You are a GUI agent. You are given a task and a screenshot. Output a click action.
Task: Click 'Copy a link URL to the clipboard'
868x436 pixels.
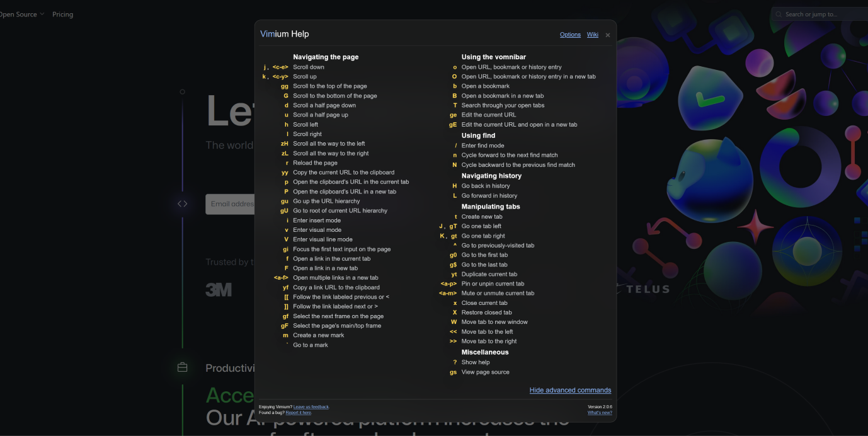pyautogui.click(x=336, y=287)
